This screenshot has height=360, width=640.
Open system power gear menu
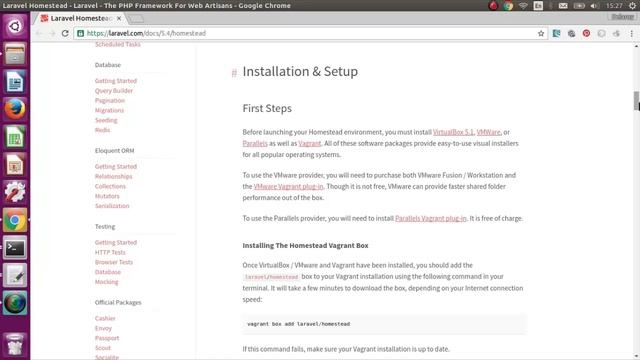tap(632, 6)
